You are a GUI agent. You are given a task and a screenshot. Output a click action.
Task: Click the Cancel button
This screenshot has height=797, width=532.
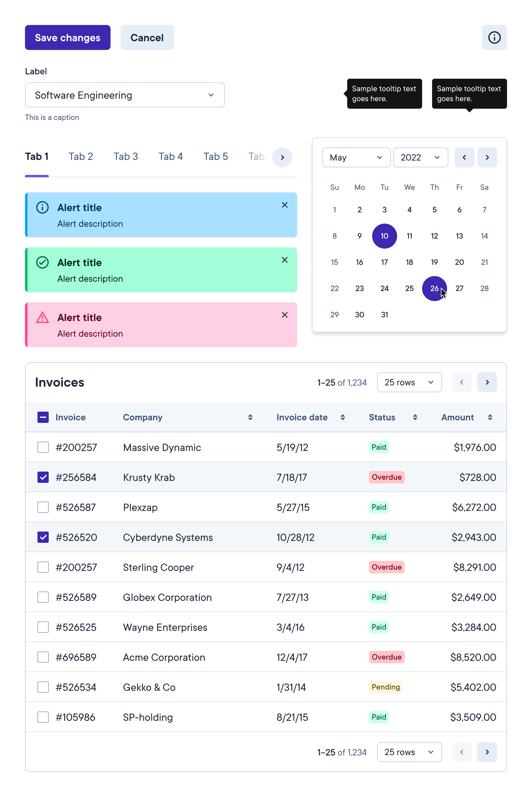pos(147,37)
